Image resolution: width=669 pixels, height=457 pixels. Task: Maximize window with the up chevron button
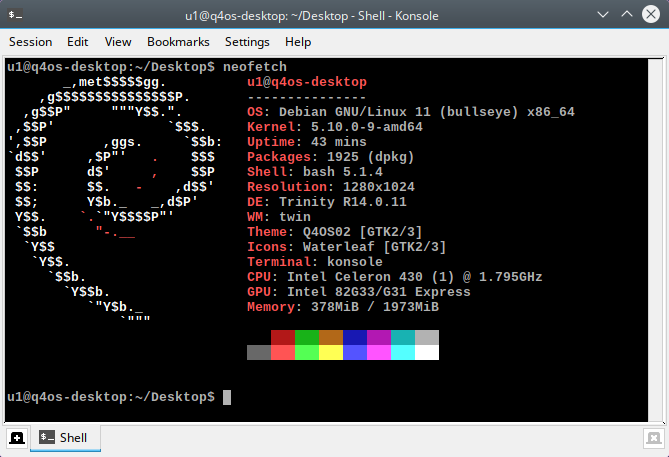tap(627, 15)
